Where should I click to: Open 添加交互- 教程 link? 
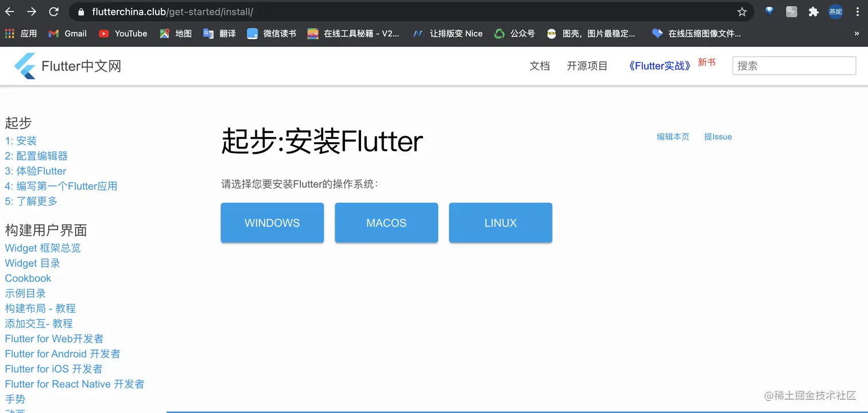pos(39,324)
